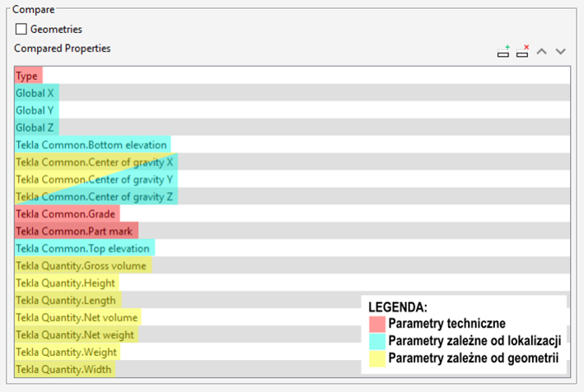Select the Tekla Common.Grade row

(292, 213)
